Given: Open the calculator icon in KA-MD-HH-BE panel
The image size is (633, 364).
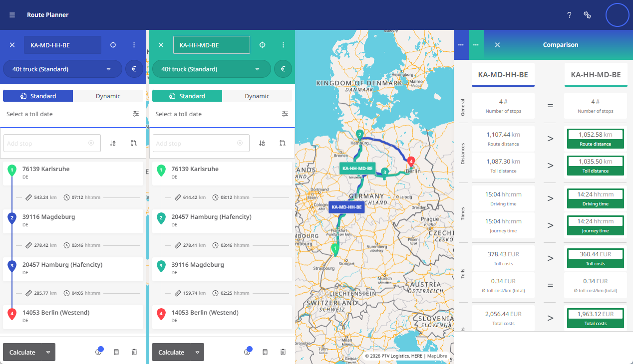Looking at the screenshot, I should pyautogui.click(x=116, y=352).
